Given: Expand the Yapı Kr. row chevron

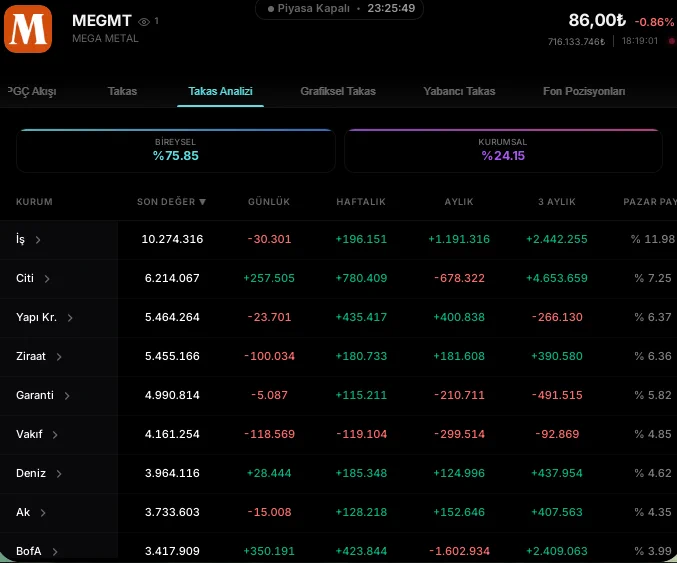Looking at the screenshot, I should pyautogui.click(x=70, y=318).
